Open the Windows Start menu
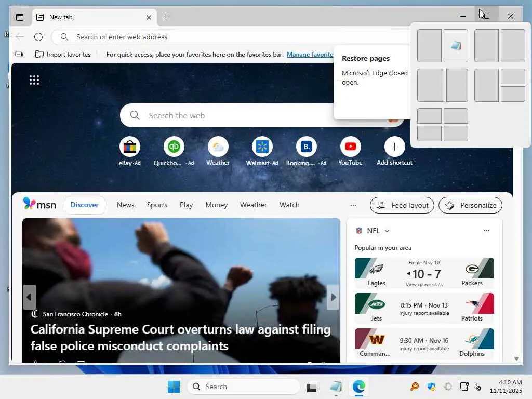The height and width of the screenshot is (399, 532). (174, 387)
